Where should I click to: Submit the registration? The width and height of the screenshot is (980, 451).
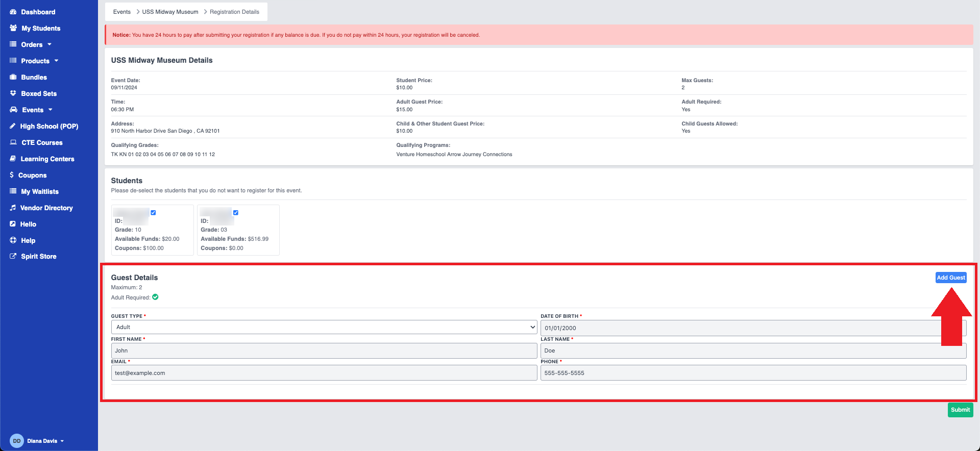point(960,410)
